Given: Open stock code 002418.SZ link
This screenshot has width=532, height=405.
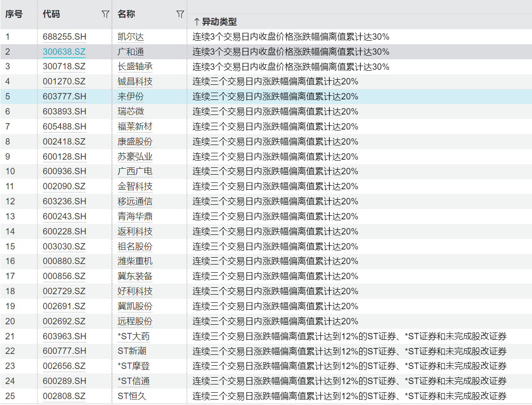Looking at the screenshot, I should [x=64, y=141].
